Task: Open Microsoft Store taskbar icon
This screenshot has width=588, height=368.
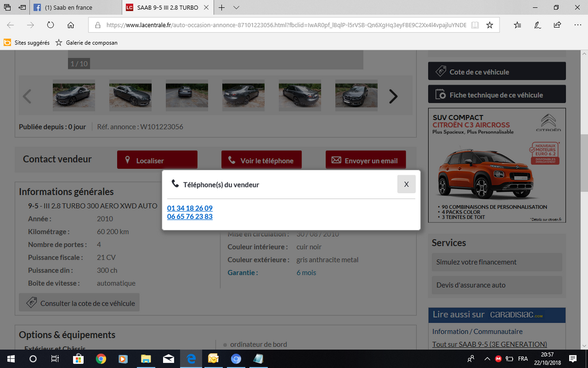Action: tap(78, 359)
